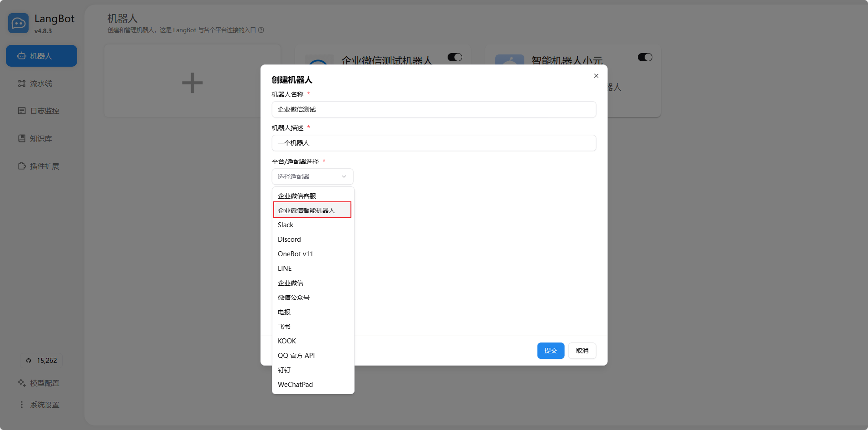Choose 钉钉 adapter option
The width and height of the screenshot is (868, 430).
coord(313,370)
